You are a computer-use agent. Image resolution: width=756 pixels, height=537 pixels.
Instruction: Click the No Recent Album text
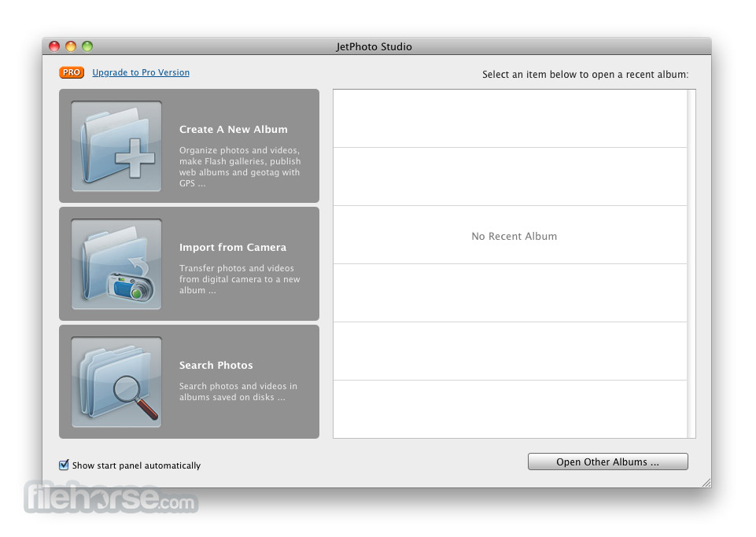(514, 236)
